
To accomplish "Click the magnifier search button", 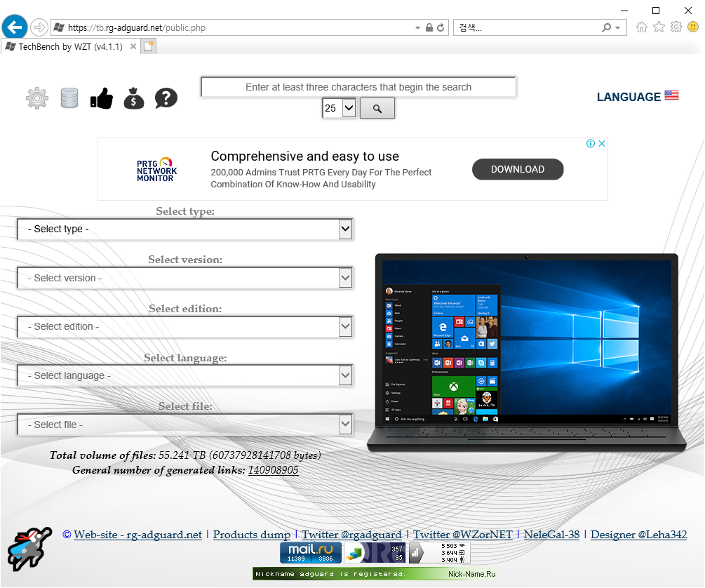I will pyautogui.click(x=377, y=109).
